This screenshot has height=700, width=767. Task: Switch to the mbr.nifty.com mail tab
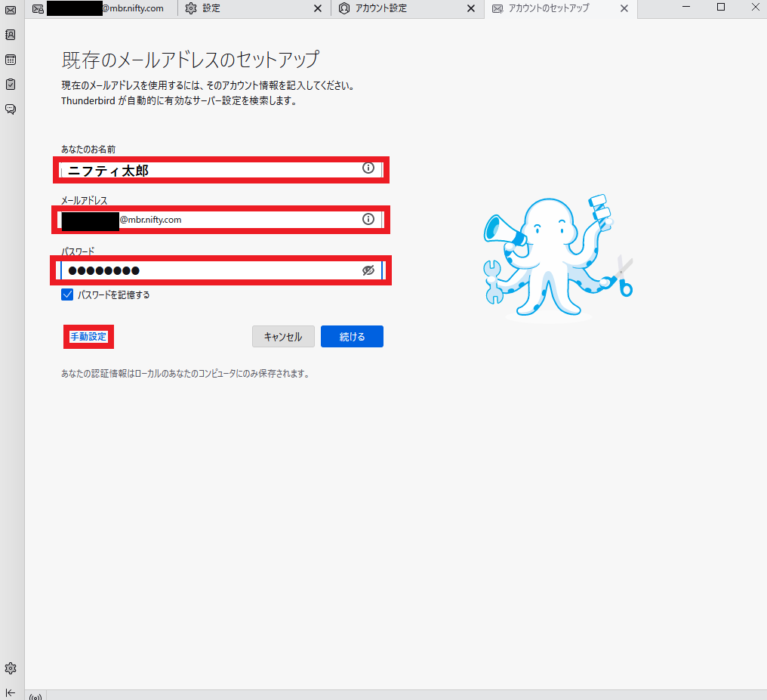102,8
